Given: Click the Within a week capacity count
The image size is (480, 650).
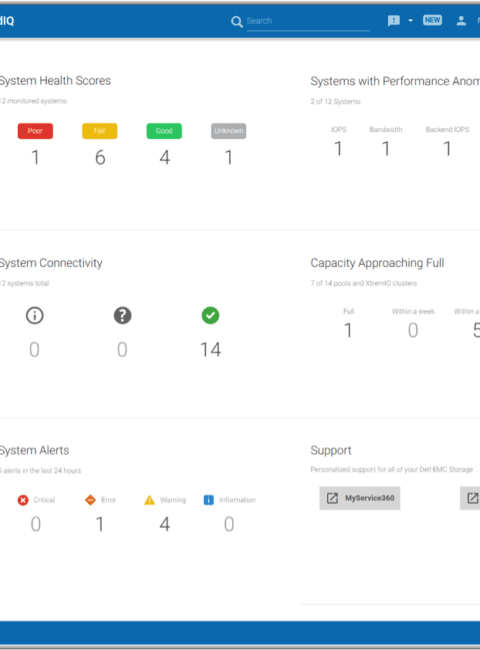Looking at the screenshot, I should 413,330.
